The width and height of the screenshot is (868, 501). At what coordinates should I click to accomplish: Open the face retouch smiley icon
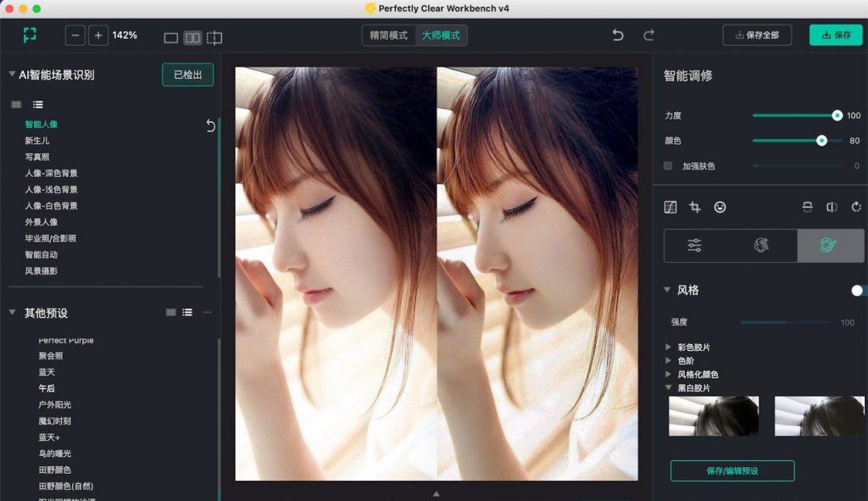click(721, 208)
